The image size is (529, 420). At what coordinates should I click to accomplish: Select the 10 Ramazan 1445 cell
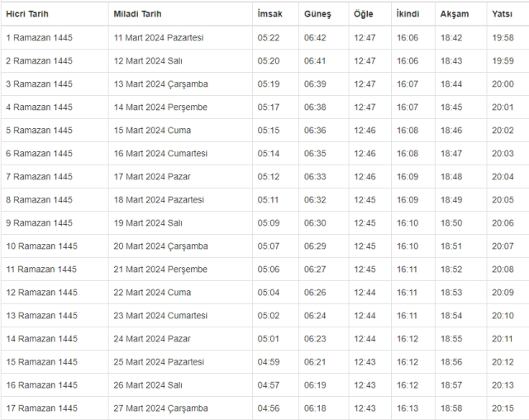click(41, 246)
